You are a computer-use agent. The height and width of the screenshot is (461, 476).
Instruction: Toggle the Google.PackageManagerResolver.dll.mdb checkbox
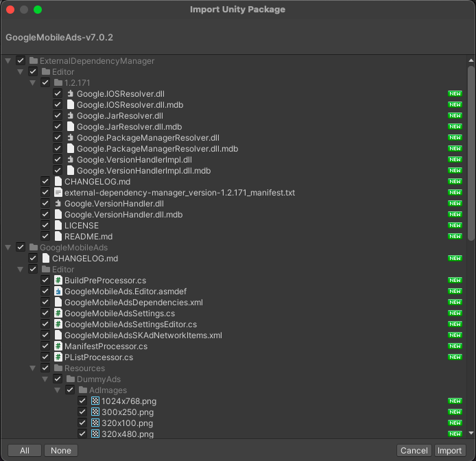click(x=58, y=148)
